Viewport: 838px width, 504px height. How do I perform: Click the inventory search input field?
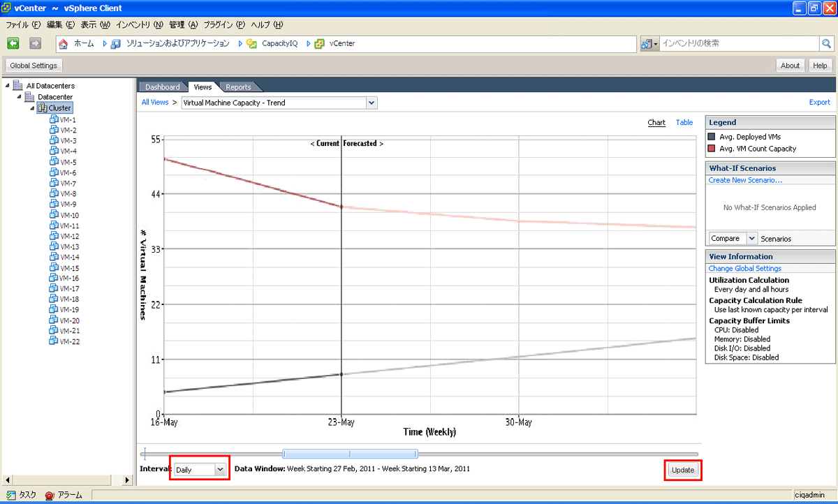pyautogui.click(x=738, y=43)
